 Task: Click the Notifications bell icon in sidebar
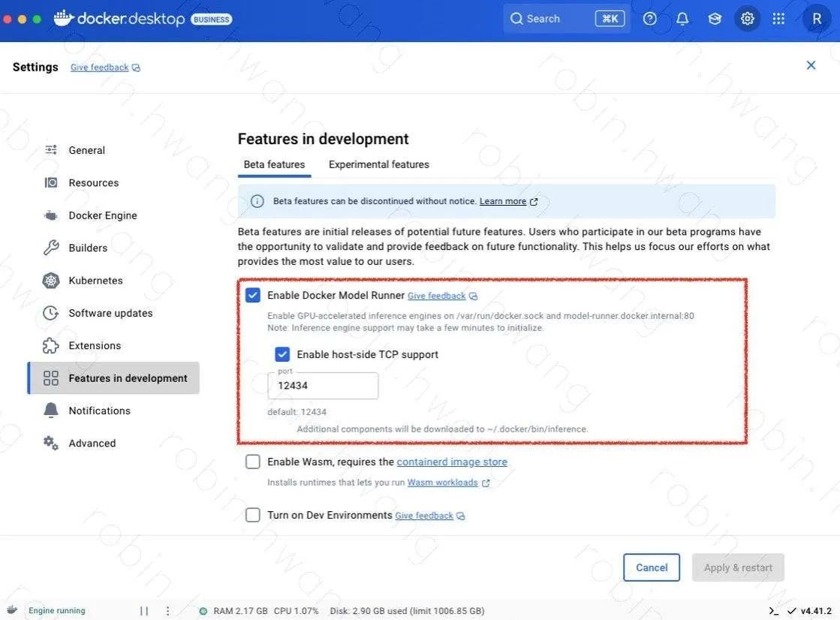(51, 411)
